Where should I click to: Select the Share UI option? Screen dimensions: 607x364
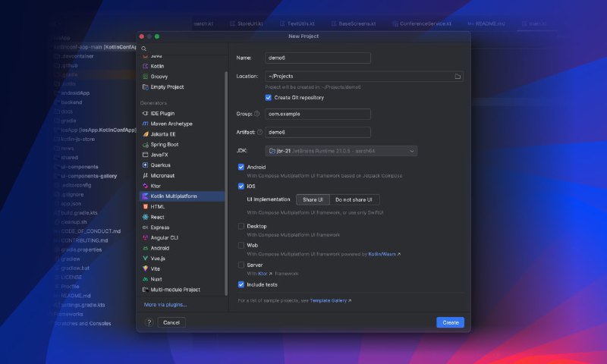(313, 199)
